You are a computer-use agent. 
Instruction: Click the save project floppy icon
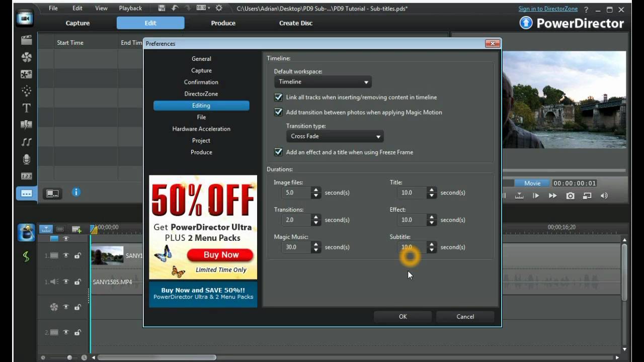click(162, 8)
